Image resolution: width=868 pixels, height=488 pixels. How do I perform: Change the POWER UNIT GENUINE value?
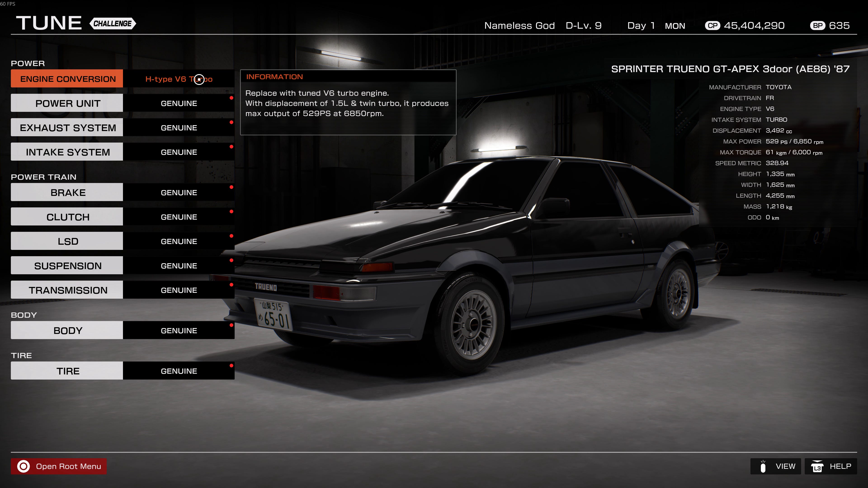point(179,103)
